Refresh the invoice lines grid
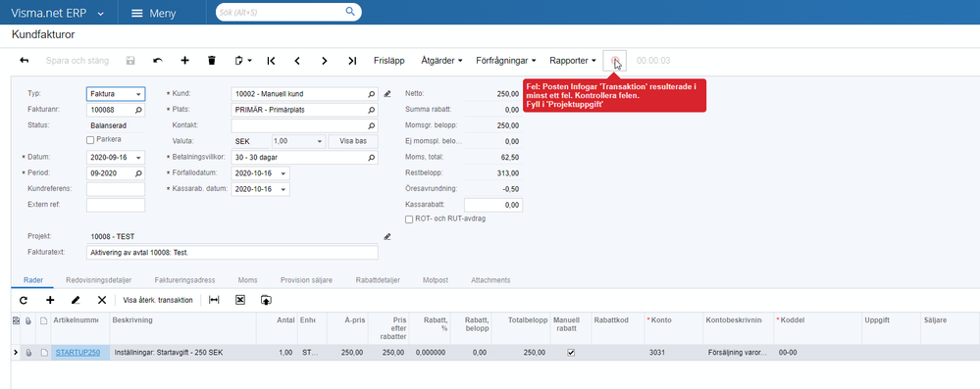The width and height of the screenshot is (980, 389). [x=24, y=301]
